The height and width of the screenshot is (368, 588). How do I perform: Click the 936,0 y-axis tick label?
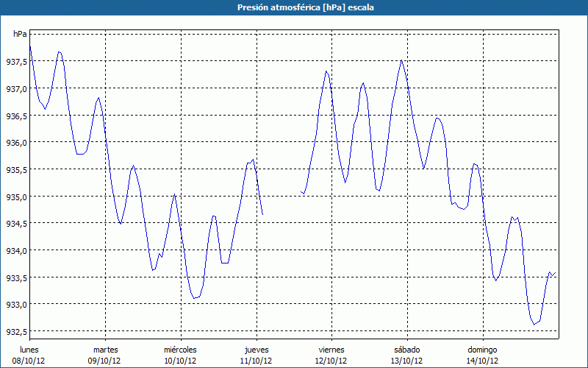coord(17,143)
